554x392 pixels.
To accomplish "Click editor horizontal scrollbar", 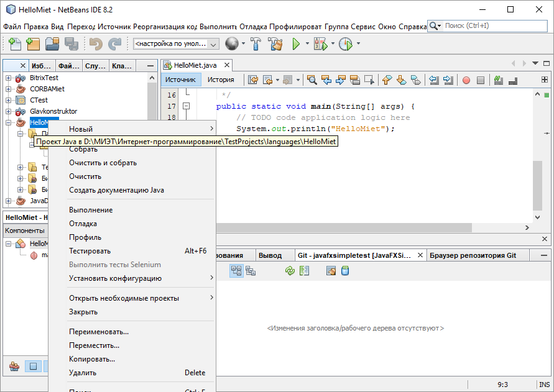I will 344,228.
